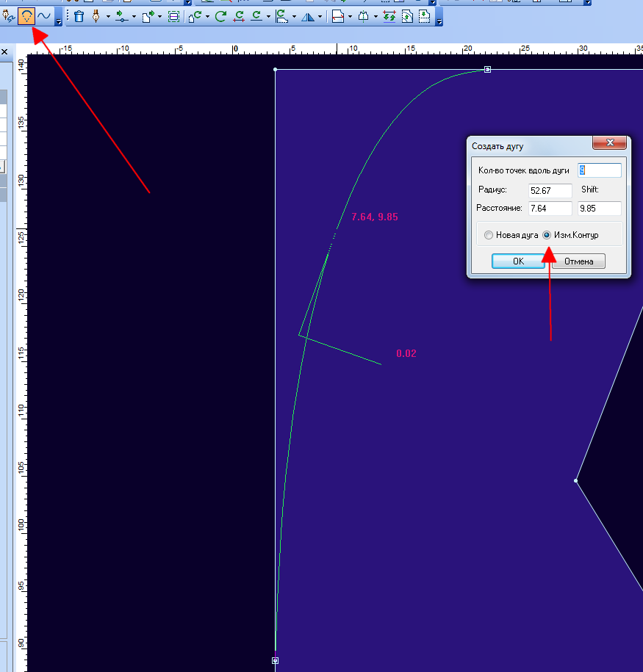Expand dropdown beside the mirror flip icon
Viewport: 643px width, 672px height.
pyautogui.click(x=320, y=16)
